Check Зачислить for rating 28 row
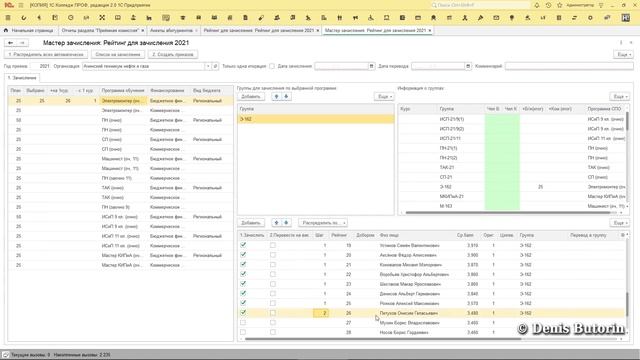Image resolution: width=640 pixels, height=360 pixels. 243,332
